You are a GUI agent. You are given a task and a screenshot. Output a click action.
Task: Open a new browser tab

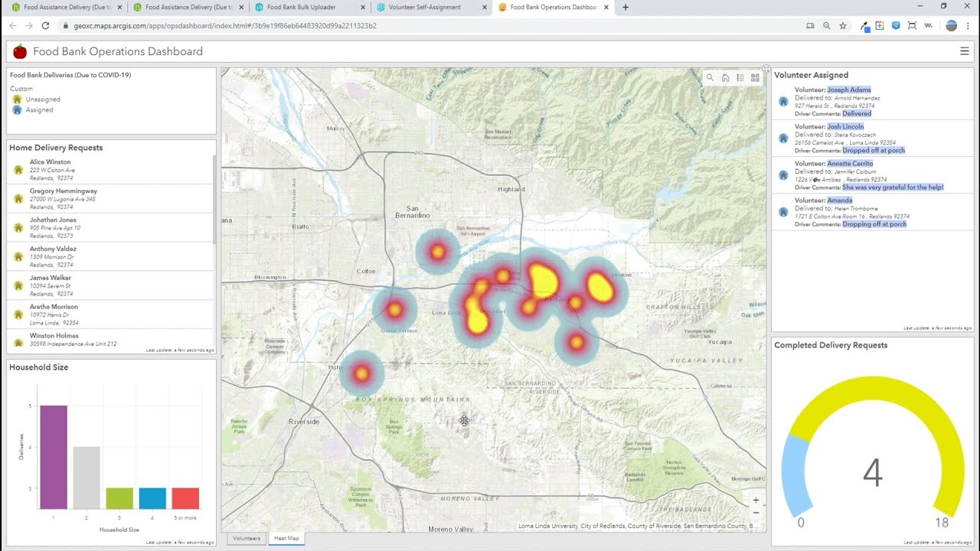(x=626, y=8)
